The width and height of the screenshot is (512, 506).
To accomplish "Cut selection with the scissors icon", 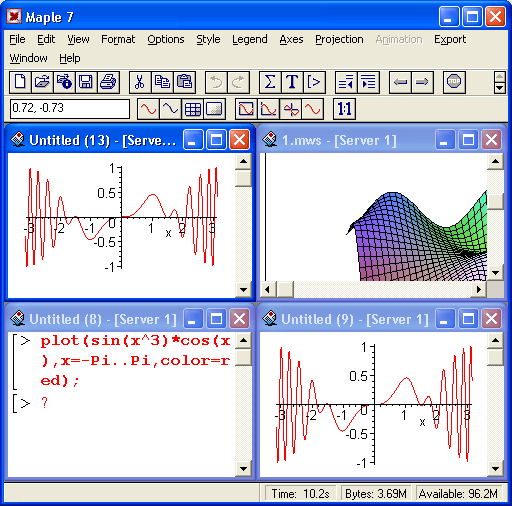I will point(140,82).
